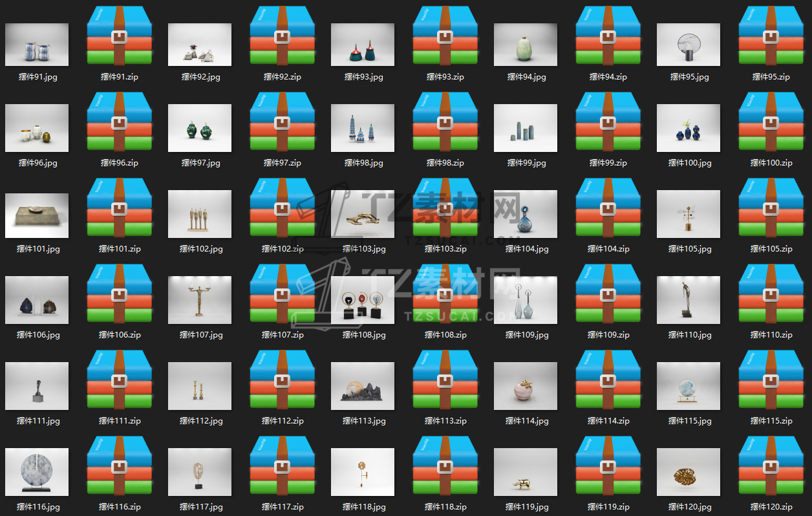This screenshot has height=516, width=812.
Task: Open the 摆件96.jpg image thumbnail
Action: (x=37, y=128)
